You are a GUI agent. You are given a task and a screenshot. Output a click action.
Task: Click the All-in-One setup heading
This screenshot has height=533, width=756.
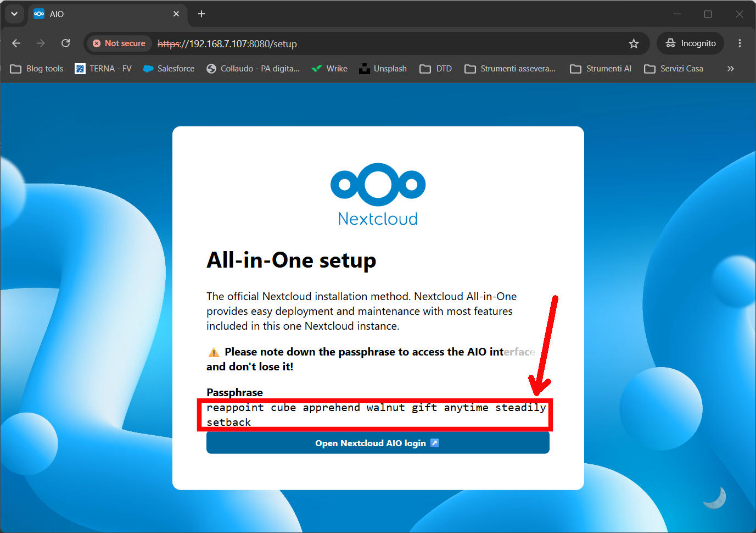click(x=292, y=260)
